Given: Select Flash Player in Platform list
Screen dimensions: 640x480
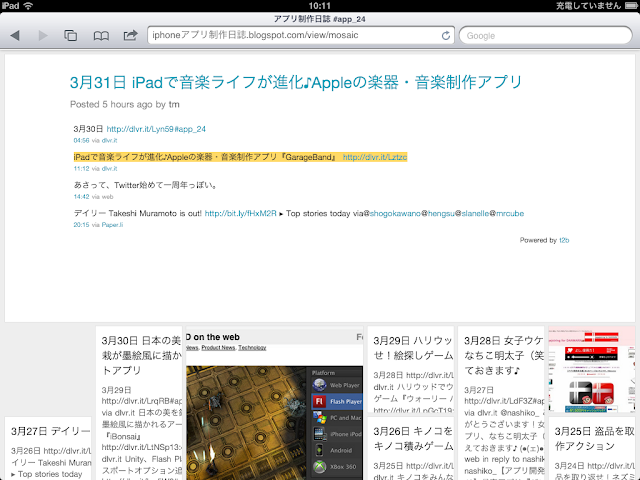Looking at the screenshot, I should pos(337,402).
